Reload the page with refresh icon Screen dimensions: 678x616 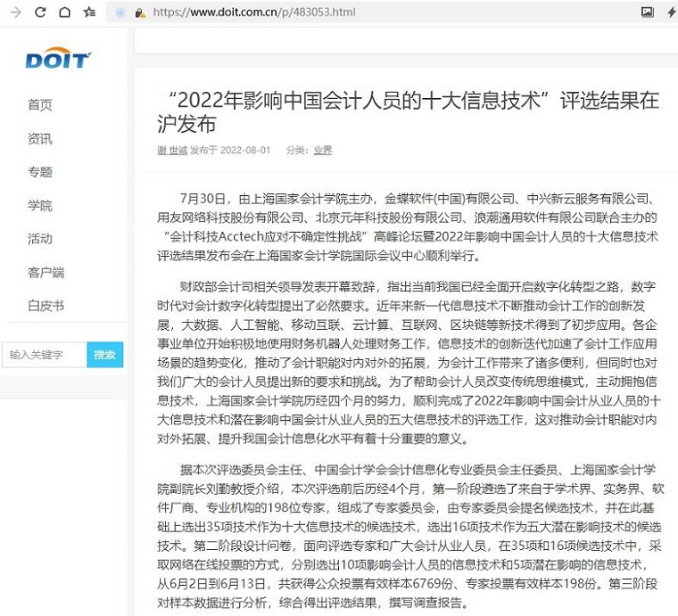pos(40,12)
